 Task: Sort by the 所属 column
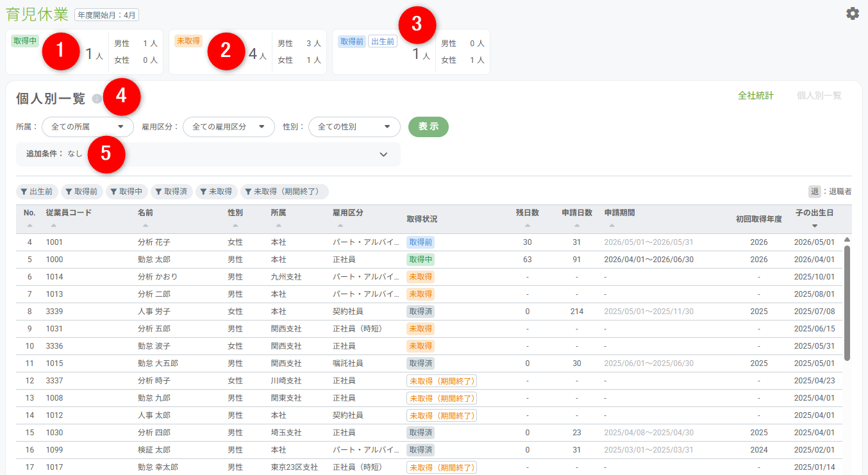pyautogui.click(x=279, y=226)
